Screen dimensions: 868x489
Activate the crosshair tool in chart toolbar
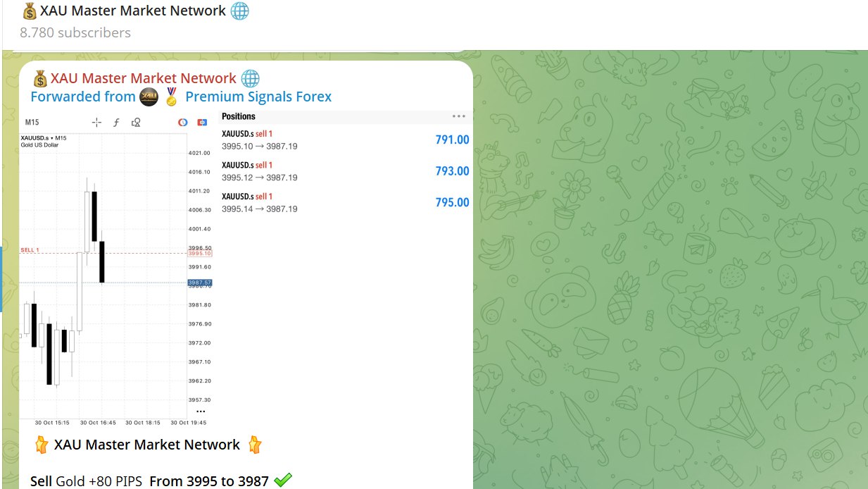click(x=96, y=122)
